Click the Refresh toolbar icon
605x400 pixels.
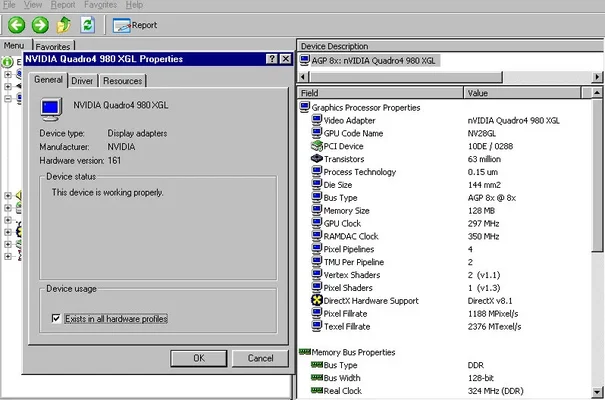pyautogui.click(x=88, y=25)
